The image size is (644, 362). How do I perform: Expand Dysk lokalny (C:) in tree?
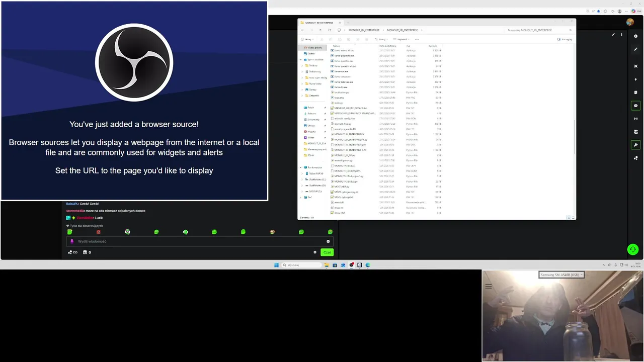[302, 179]
